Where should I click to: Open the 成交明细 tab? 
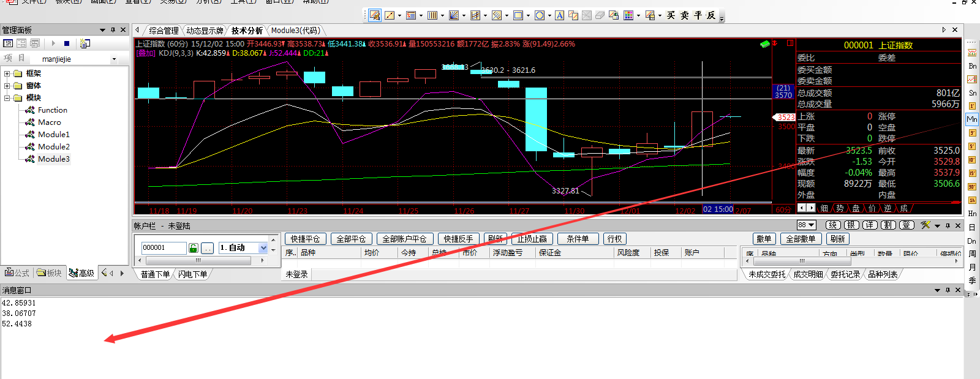808,275
